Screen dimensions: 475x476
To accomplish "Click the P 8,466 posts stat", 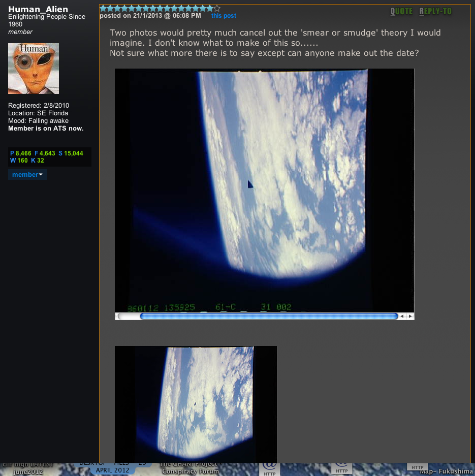I will coord(21,153).
